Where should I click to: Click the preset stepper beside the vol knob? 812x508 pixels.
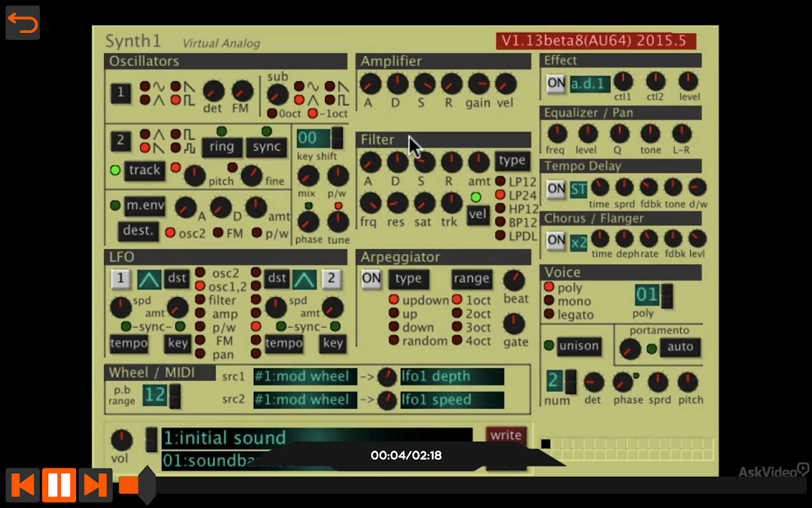click(152, 439)
